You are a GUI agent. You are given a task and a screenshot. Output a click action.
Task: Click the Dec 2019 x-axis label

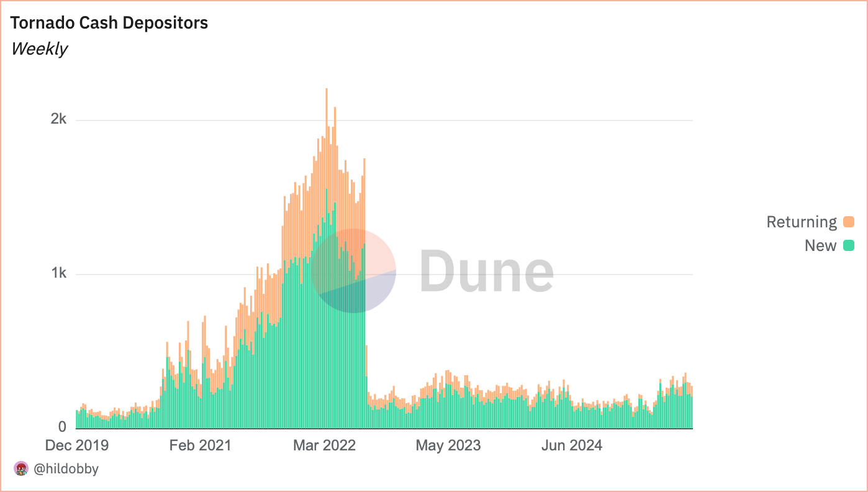tap(77, 445)
